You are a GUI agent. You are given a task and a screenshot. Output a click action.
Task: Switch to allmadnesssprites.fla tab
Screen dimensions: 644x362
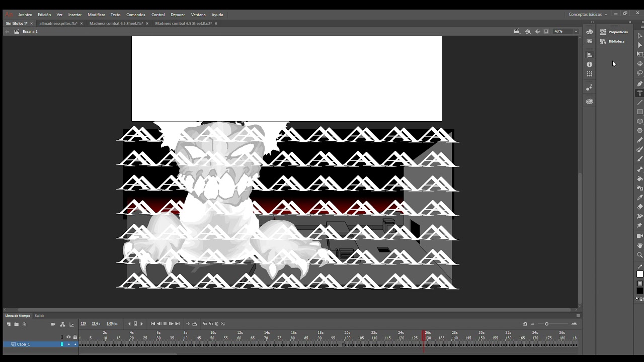click(x=58, y=24)
